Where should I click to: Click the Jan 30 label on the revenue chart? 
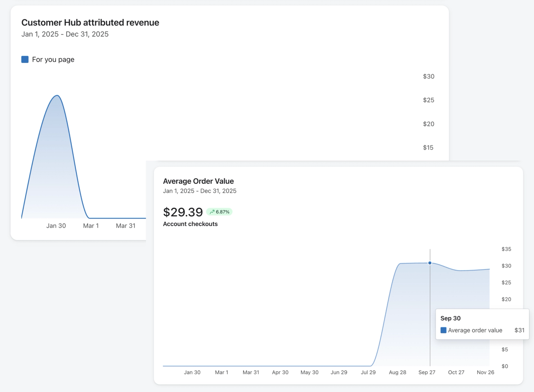click(x=56, y=226)
